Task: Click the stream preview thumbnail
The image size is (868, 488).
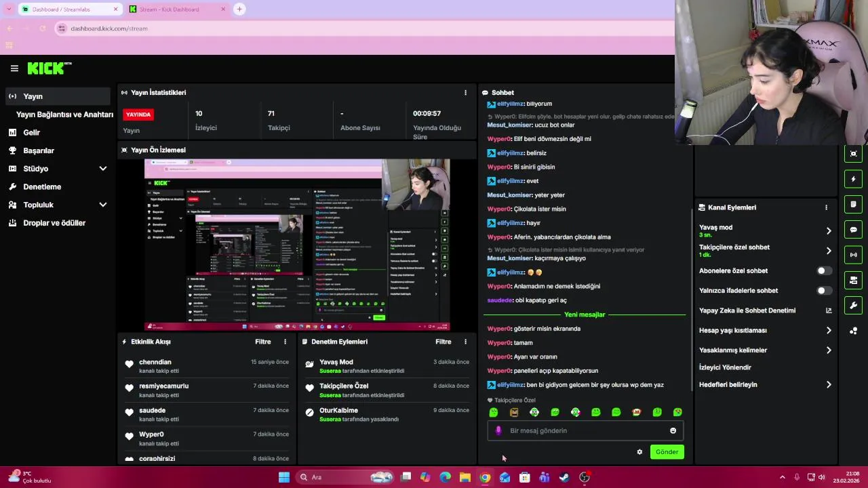Action: tap(297, 245)
